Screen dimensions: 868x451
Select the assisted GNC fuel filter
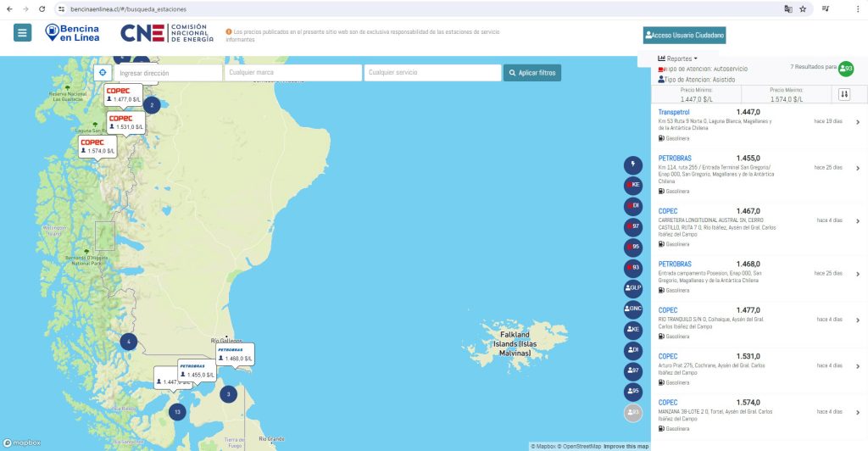click(632, 309)
